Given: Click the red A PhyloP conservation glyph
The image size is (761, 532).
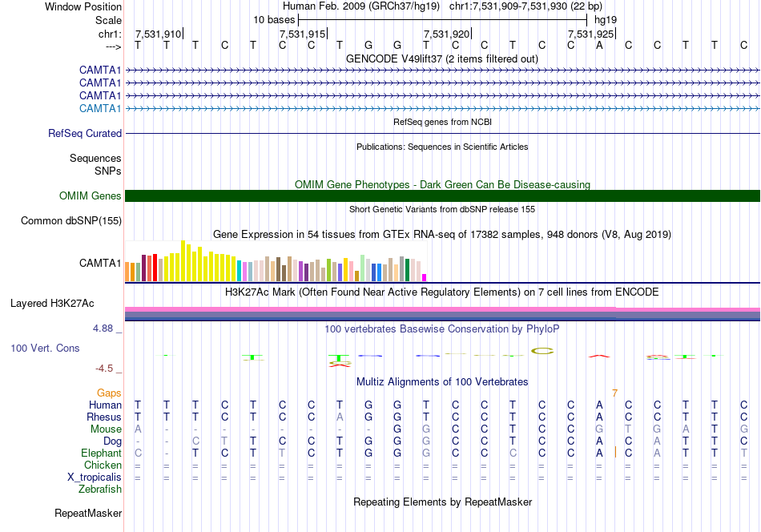Looking at the screenshot, I should [599, 357].
